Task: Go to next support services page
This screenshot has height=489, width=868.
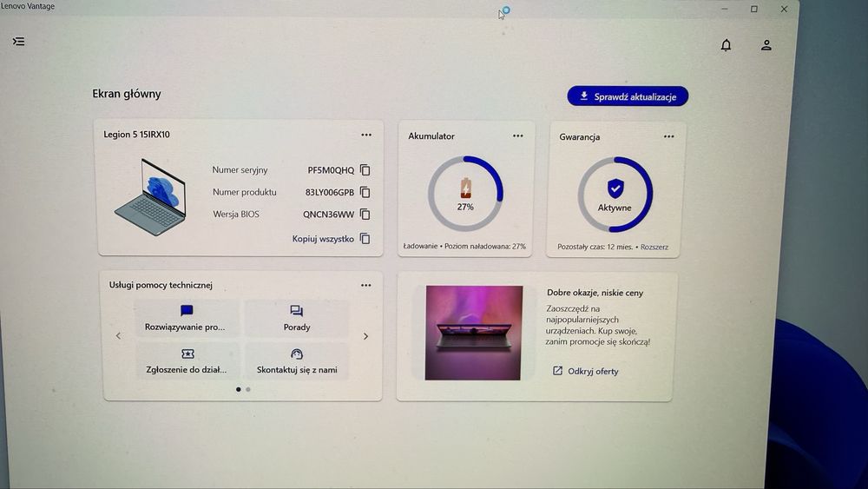Action: (x=365, y=336)
